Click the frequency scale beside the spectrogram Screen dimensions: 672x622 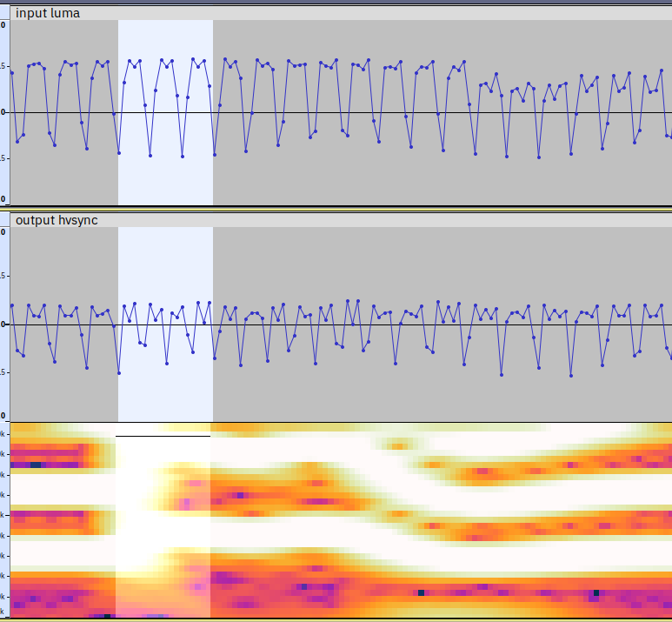click(4, 520)
